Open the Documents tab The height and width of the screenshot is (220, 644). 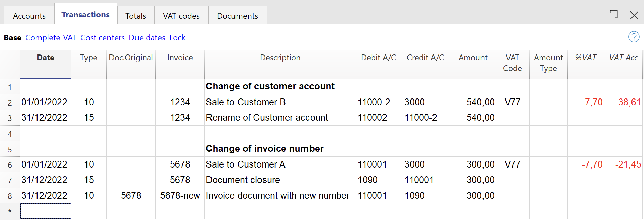tap(237, 16)
